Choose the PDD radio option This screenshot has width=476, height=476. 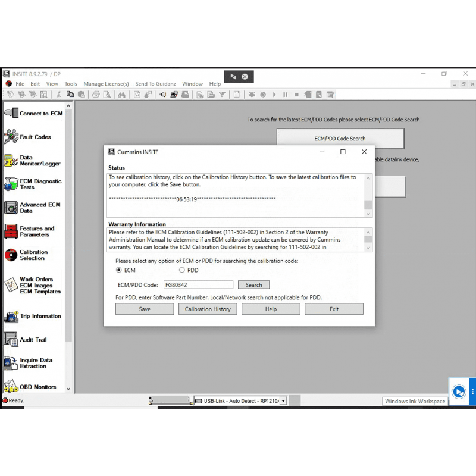click(181, 270)
